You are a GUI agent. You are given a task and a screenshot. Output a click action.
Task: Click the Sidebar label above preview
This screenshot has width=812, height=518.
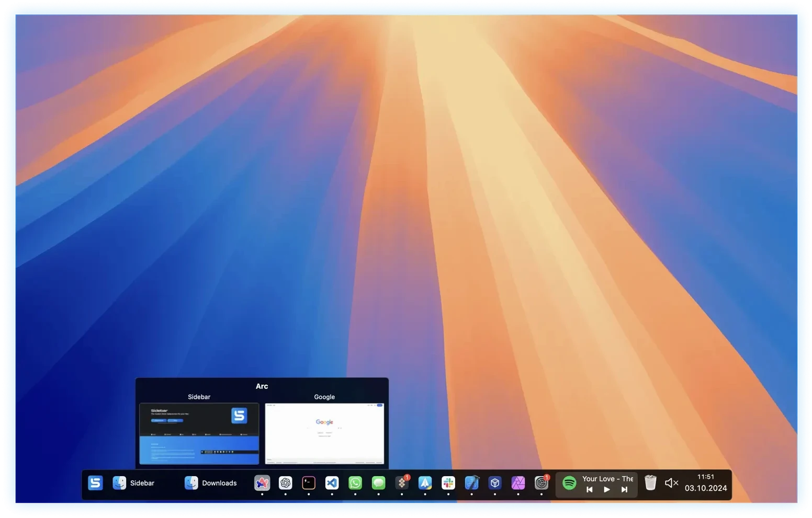click(199, 397)
